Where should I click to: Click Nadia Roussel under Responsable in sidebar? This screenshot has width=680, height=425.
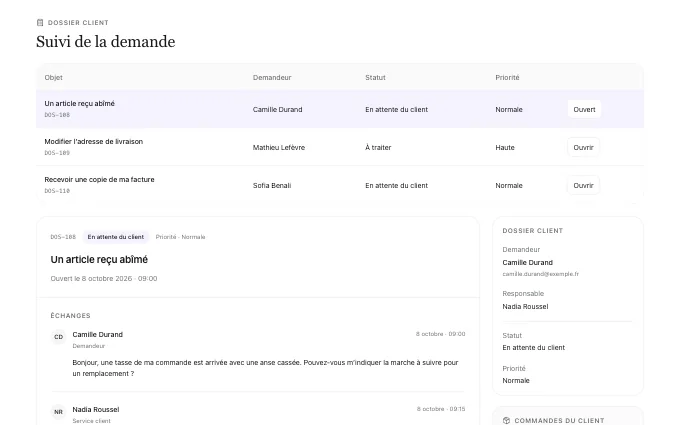point(525,307)
